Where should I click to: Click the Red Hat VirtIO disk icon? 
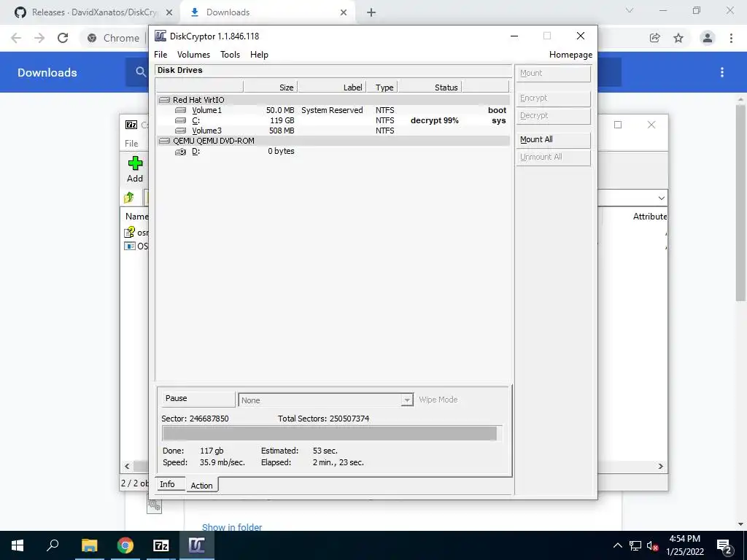click(x=164, y=99)
